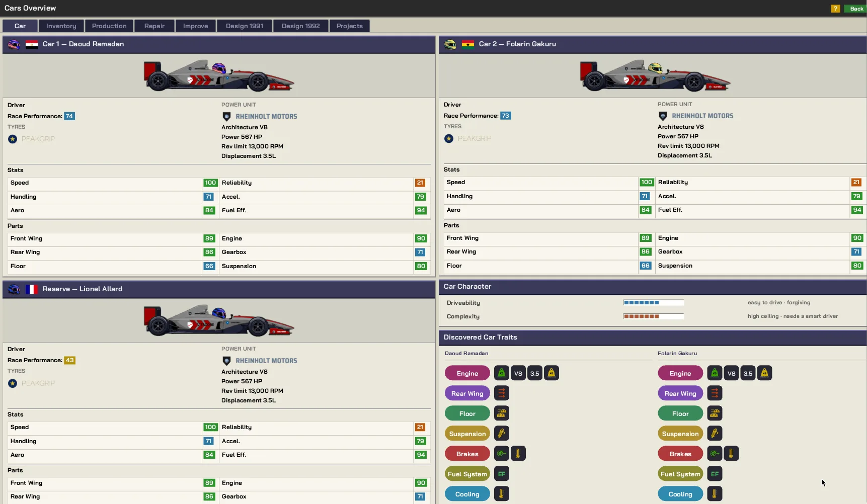Click Daoud Ramadan's suspension spring trait icon
The image size is (867, 504).
coord(502,434)
